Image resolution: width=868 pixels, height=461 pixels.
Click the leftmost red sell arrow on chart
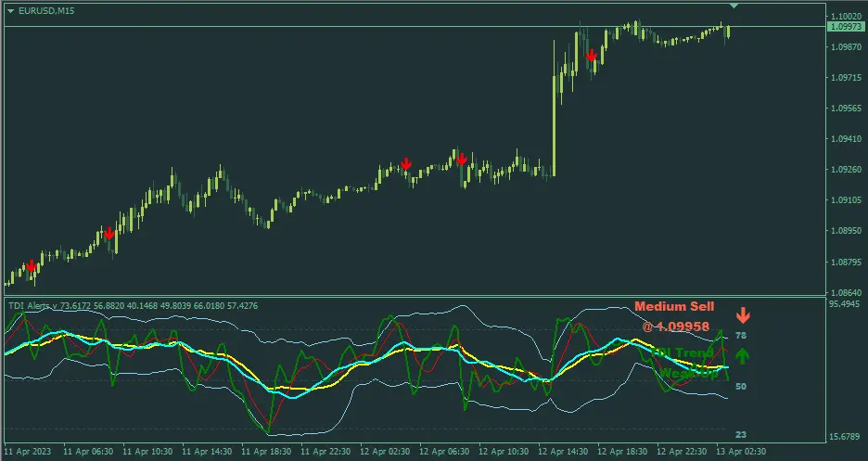tap(32, 267)
